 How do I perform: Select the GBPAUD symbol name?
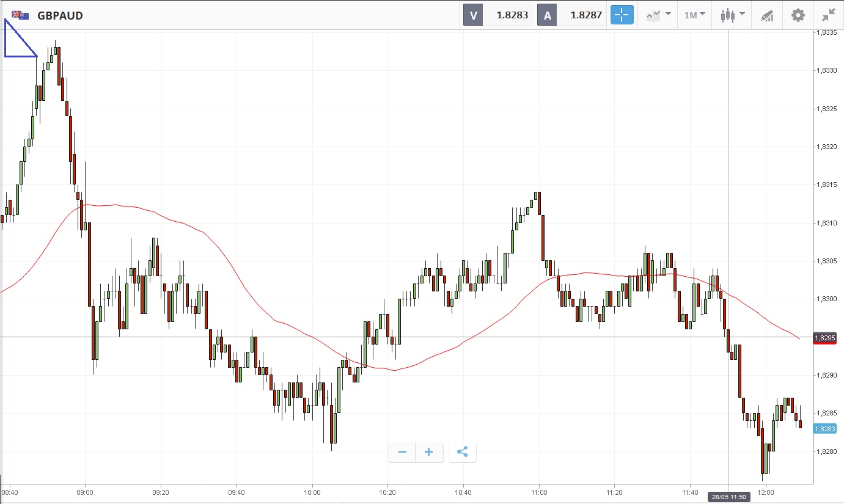[61, 16]
